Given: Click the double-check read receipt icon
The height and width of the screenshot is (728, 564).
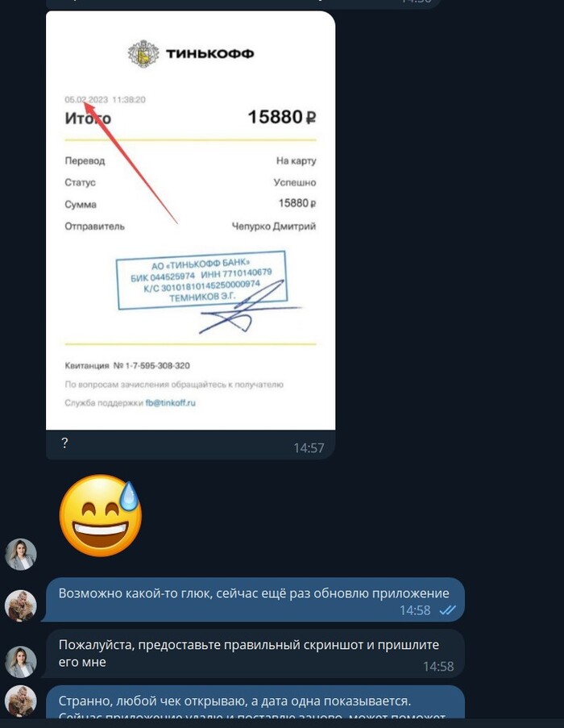Looking at the screenshot, I should [x=448, y=610].
